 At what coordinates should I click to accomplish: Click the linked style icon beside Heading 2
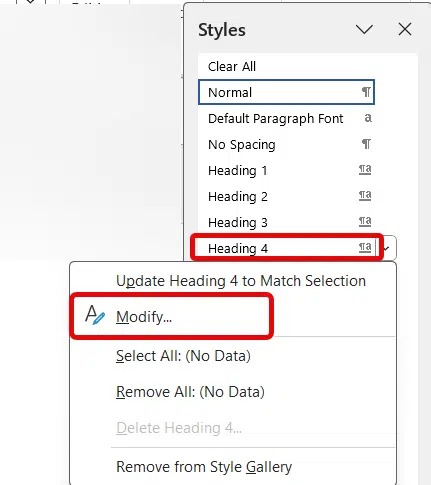coord(365,195)
